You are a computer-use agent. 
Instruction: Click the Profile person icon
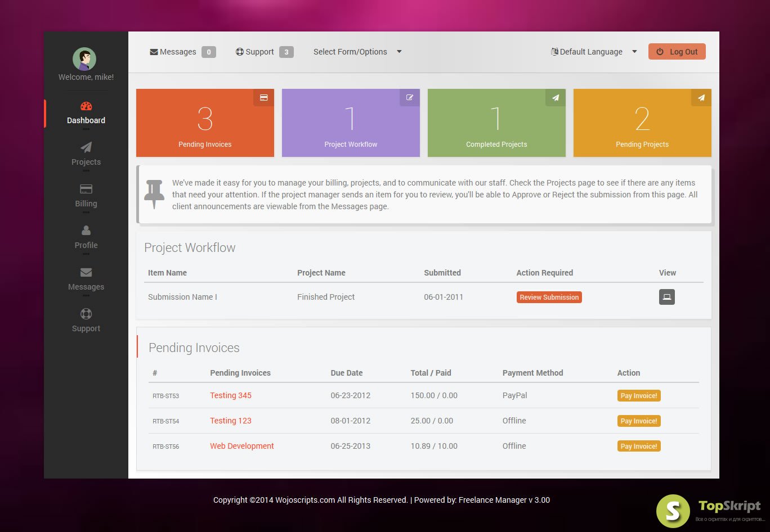click(x=86, y=231)
